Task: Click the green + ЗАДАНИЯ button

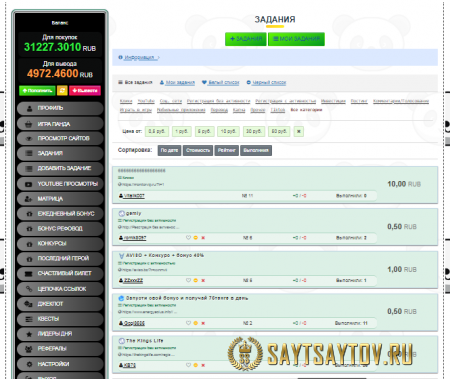Action: tap(246, 39)
